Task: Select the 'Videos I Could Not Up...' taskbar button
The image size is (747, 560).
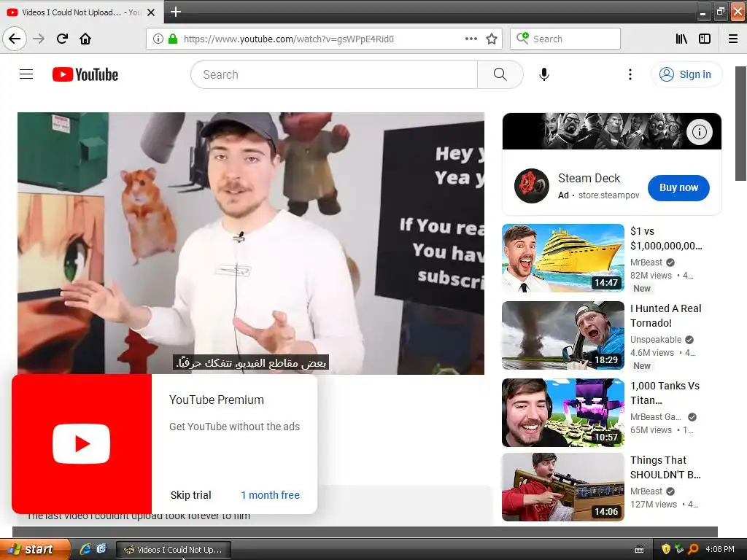Action: (174, 550)
